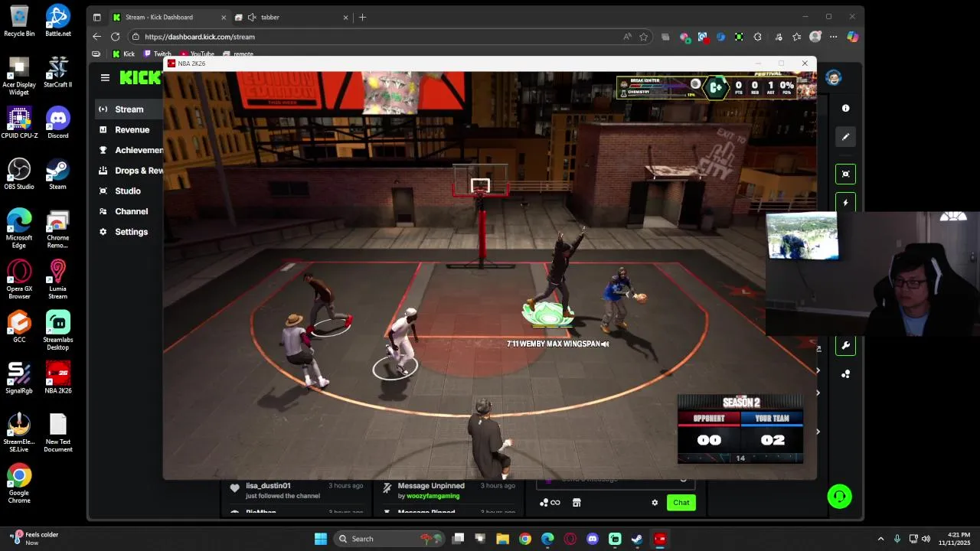The width and height of the screenshot is (980, 551).
Task: Open SignalRgb desktop icon
Action: point(19,378)
